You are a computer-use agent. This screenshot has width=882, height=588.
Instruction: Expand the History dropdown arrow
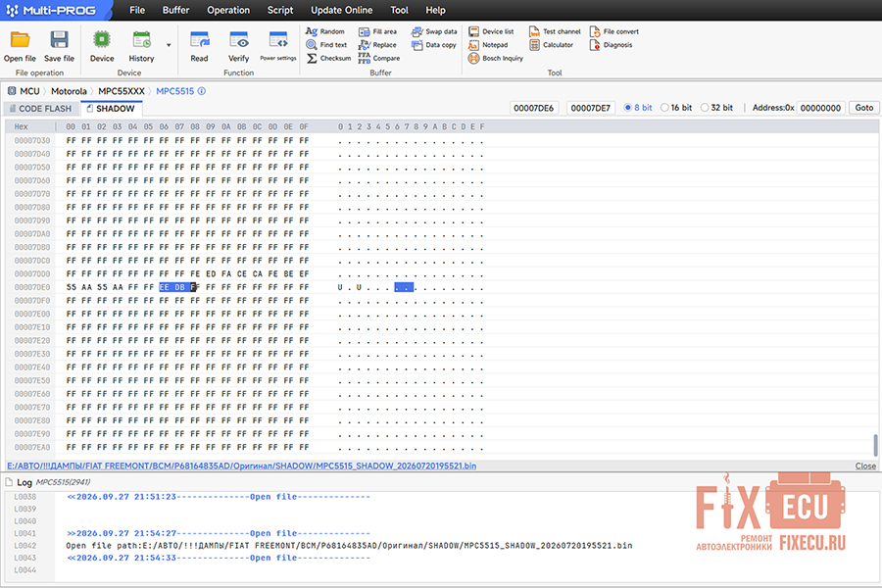click(x=169, y=45)
